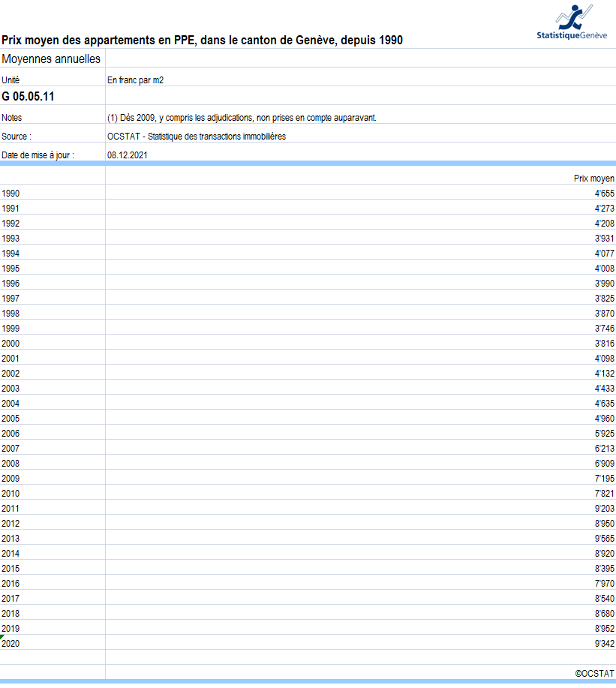Viewport: 616px width, 688px height.
Task: Select the value 8'395 for 2015
Action: pyautogui.click(x=605, y=568)
